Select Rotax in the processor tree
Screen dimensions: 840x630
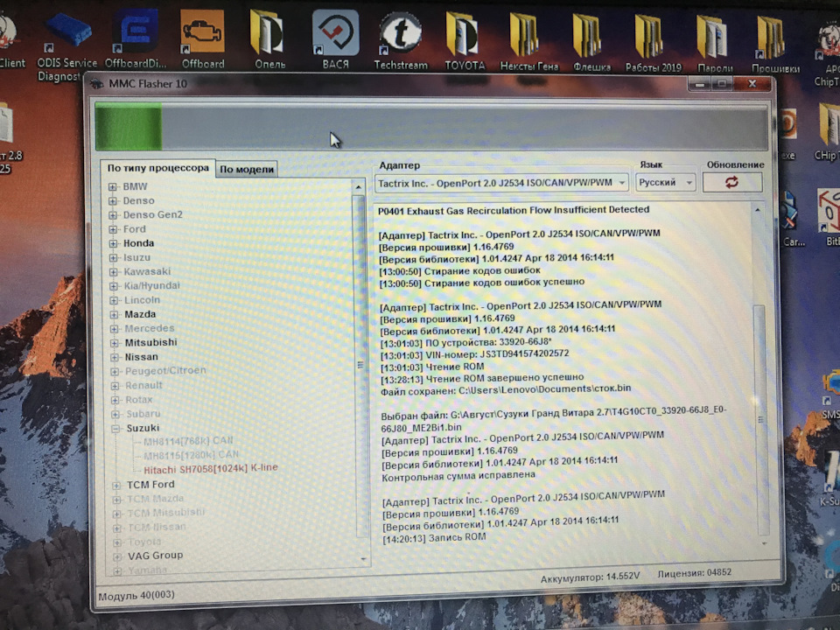point(139,400)
